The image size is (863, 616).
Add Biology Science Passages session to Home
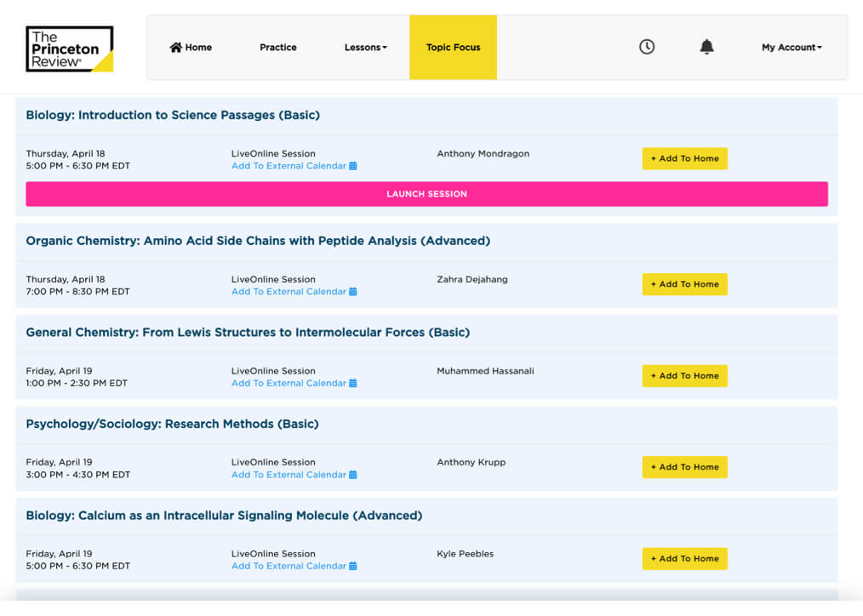(684, 159)
